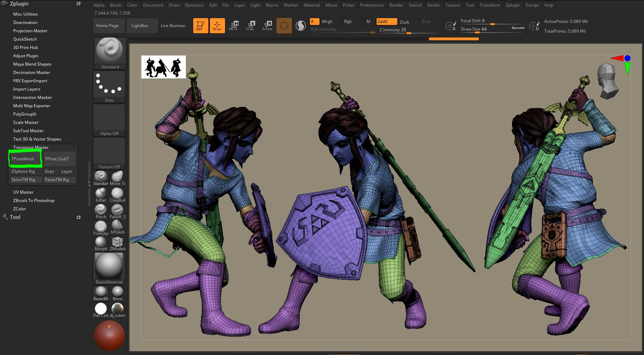Select the ClayBuildup brush
The height and width of the screenshot is (355, 644).
117,195
